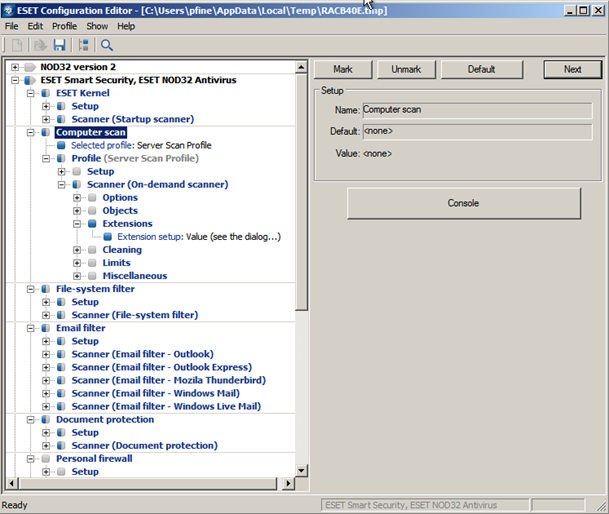The height and width of the screenshot is (514, 609).
Task: Click the icon beside NOD32 version 2
Action: tap(30, 67)
